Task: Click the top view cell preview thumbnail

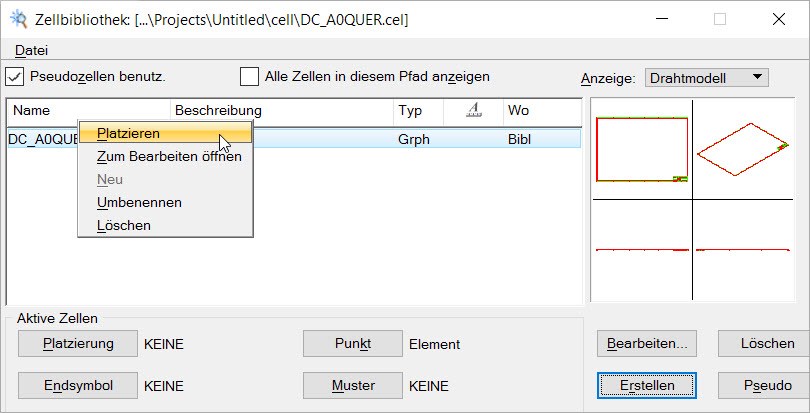Action: tap(642, 150)
